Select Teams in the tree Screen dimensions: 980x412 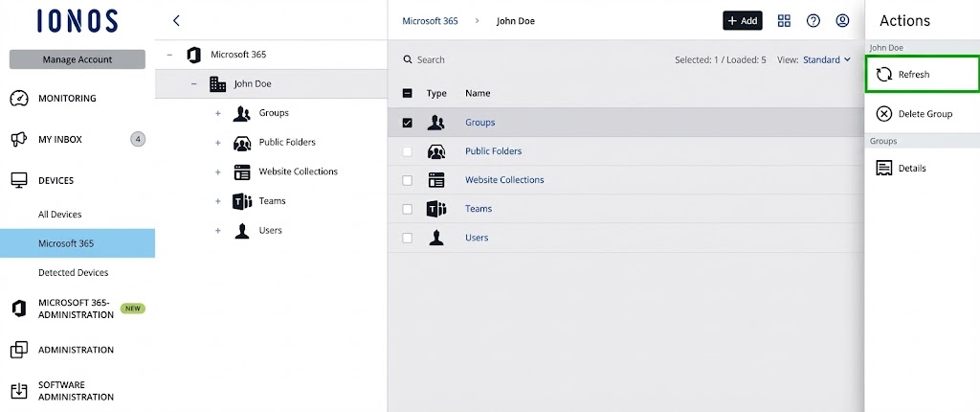coord(272,201)
